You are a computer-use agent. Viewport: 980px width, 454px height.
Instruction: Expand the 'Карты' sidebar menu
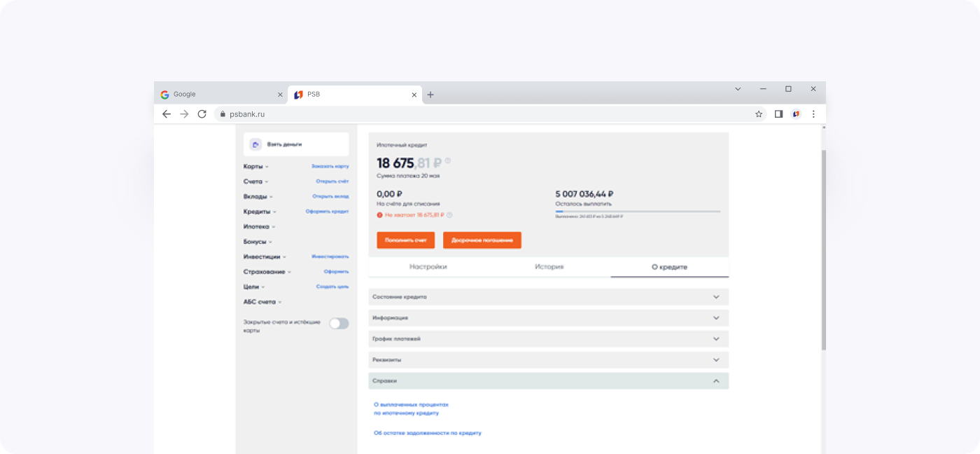[x=256, y=167]
